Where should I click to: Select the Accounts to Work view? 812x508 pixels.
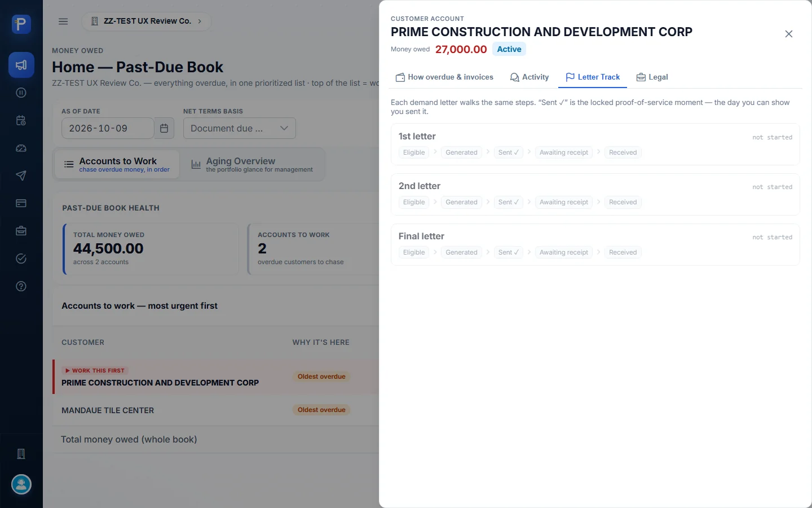pyautogui.click(x=117, y=164)
